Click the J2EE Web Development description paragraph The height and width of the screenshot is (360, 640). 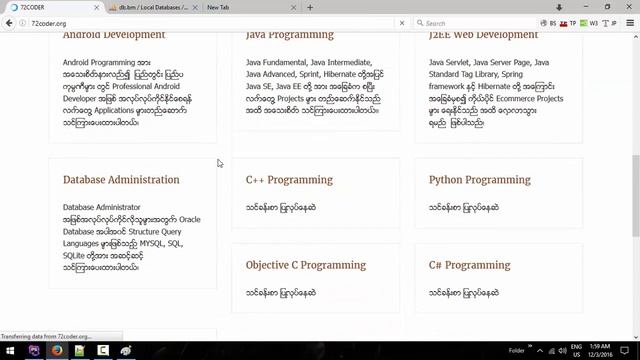(x=496, y=92)
